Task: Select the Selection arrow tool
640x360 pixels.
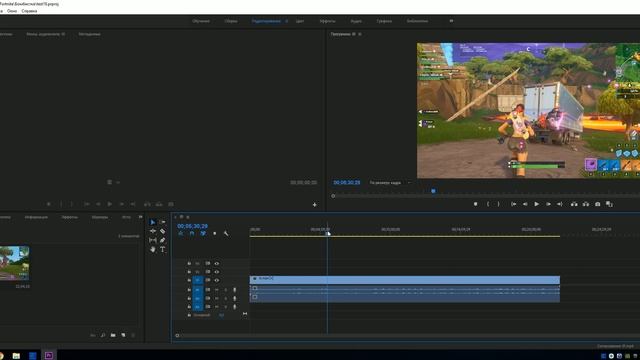Action: point(153,222)
